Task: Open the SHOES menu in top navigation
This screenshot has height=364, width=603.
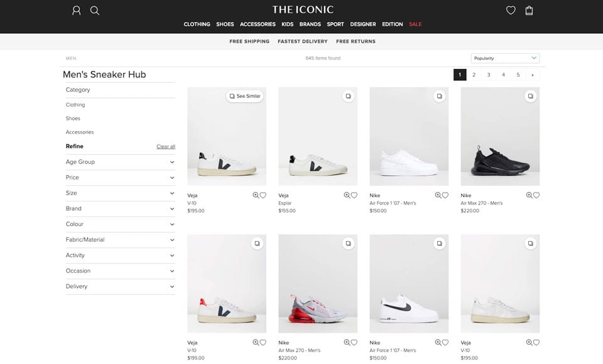Action: 225,24
